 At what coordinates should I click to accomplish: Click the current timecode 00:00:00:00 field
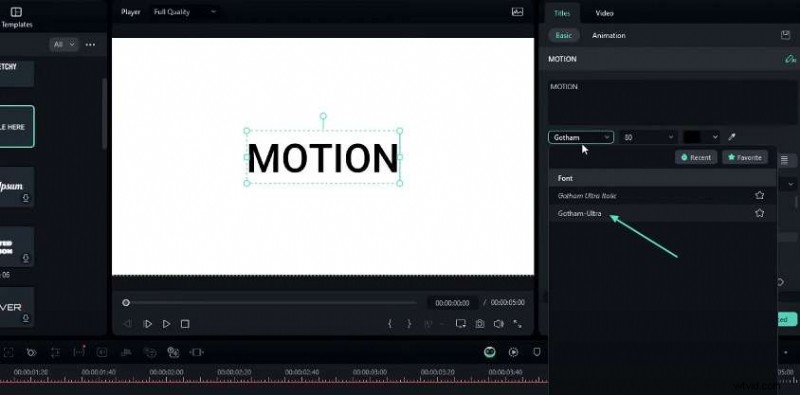[452, 303]
